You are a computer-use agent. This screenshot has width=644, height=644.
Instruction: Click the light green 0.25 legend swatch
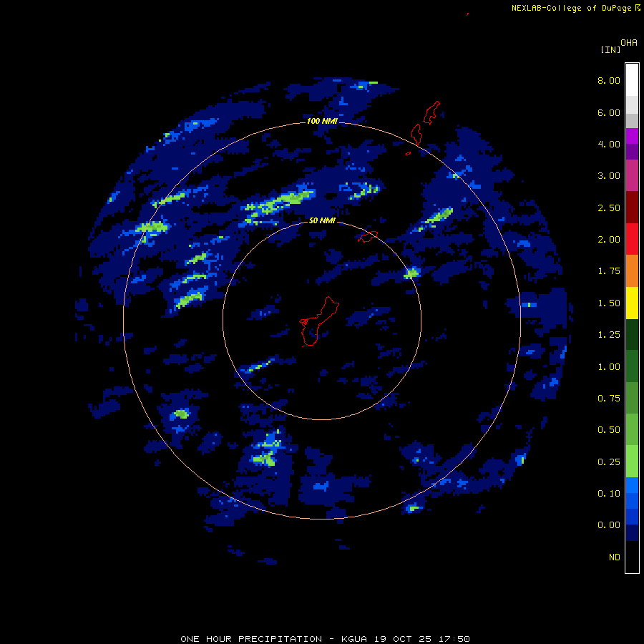[632, 462]
